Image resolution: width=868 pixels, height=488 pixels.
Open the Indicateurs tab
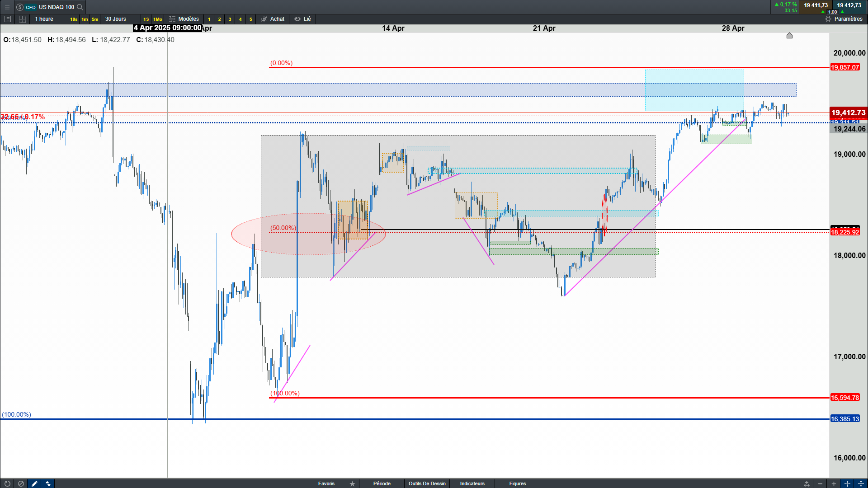pyautogui.click(x=472, y=483)
